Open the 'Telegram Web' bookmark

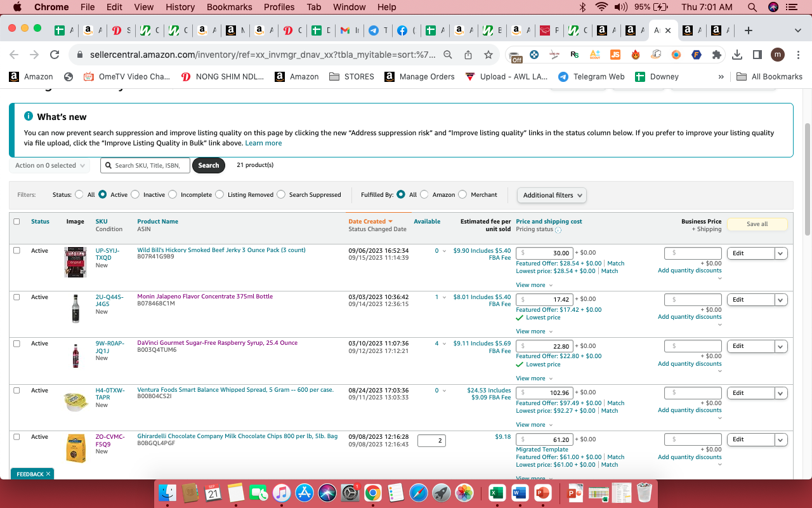(x=591, y=77)
